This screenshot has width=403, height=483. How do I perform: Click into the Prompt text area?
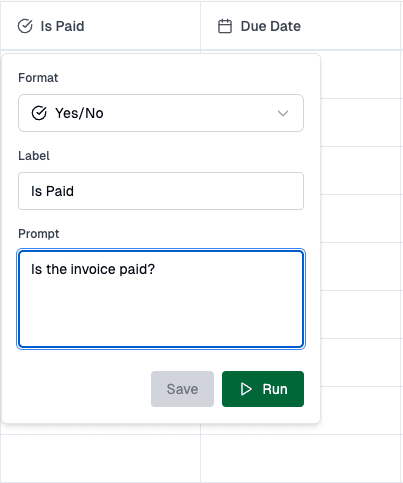[x=161, y=299]
